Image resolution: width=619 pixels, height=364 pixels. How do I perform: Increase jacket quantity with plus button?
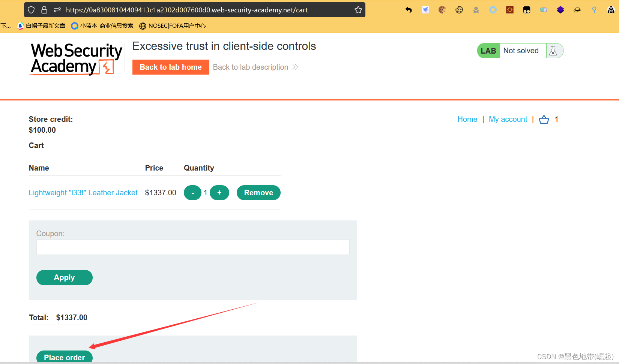tap(219, 193)
